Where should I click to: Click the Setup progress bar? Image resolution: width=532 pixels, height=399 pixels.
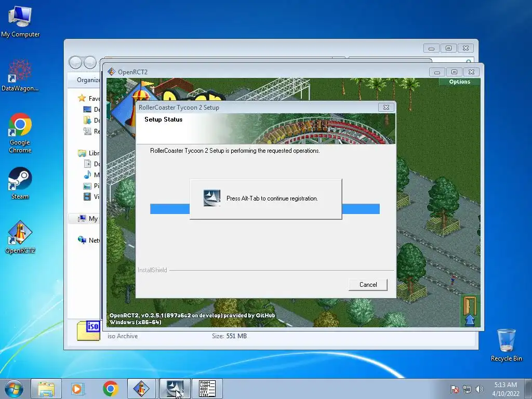[264, 209]
